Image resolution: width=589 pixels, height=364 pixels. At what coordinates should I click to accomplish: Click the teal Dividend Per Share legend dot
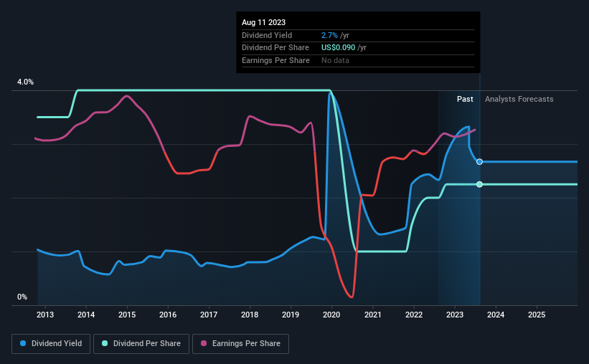(105, 343)
